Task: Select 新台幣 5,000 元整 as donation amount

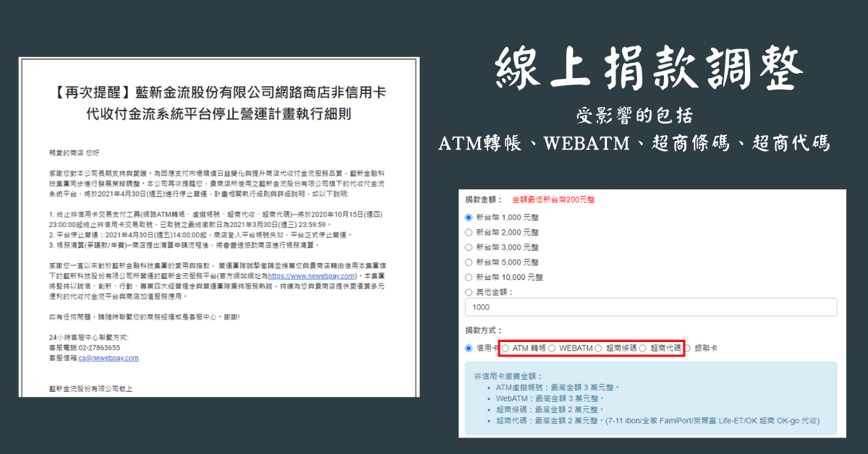Action: [x=469, y=262]
